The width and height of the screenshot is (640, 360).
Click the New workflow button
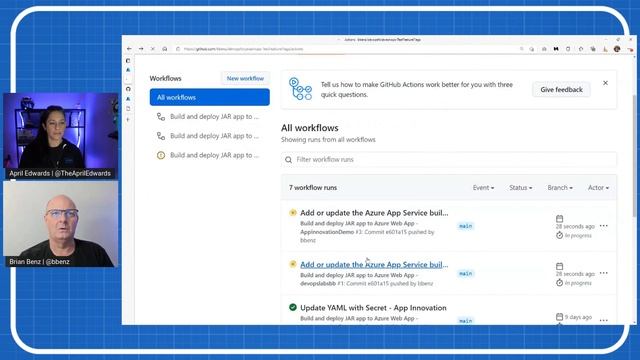click(x=245, y=78)
